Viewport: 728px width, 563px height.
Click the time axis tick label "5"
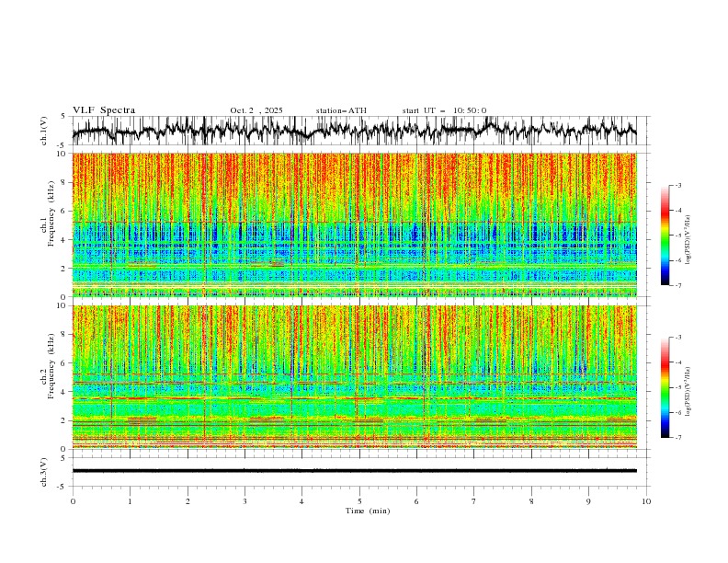359,501
